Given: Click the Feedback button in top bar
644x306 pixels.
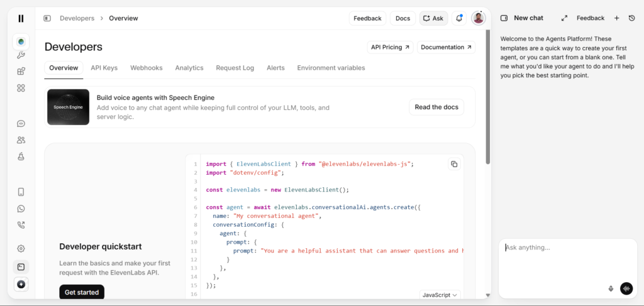Looking at the screenshot, I should coord(367,18).
